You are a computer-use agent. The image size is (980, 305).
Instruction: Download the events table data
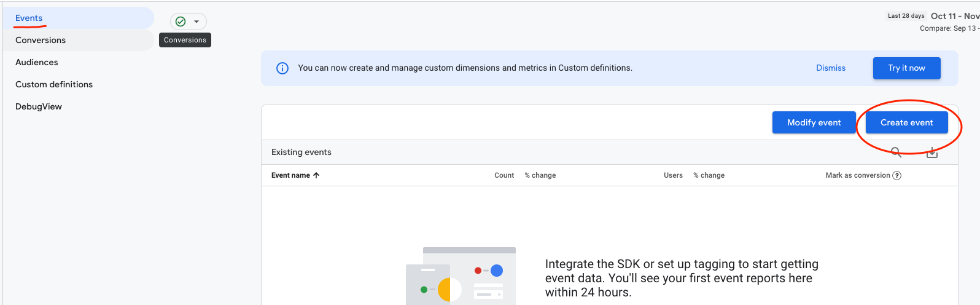932,152
